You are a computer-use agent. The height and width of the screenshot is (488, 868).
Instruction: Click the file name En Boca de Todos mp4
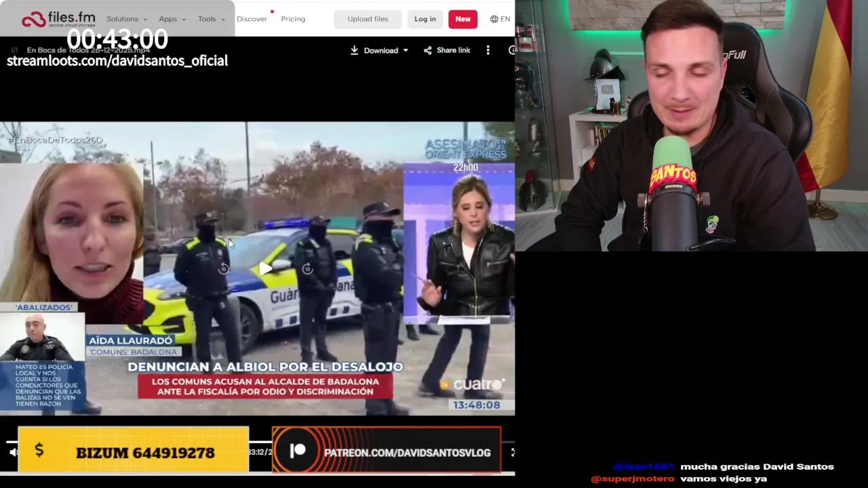[x=88, y=50]
